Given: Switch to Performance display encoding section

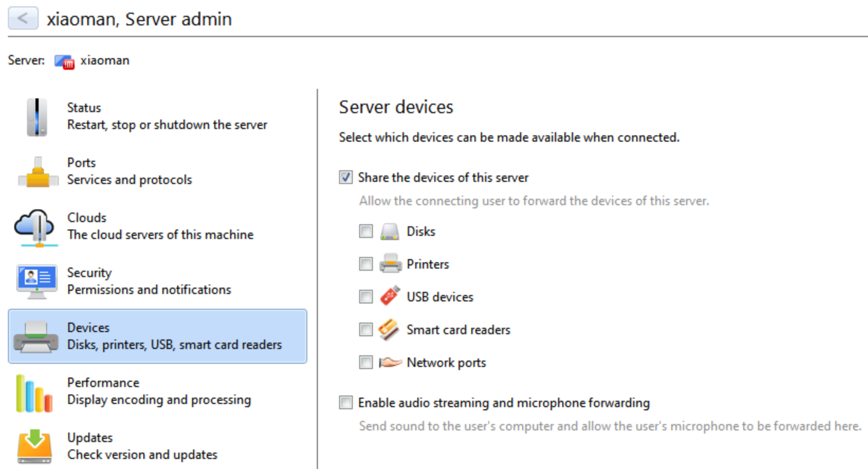Looking at the screenshot, I should click(158, 391).
